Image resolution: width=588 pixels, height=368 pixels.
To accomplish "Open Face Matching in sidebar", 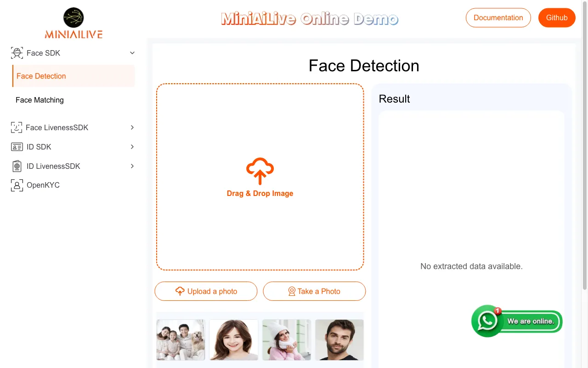I will click(73, 100).
